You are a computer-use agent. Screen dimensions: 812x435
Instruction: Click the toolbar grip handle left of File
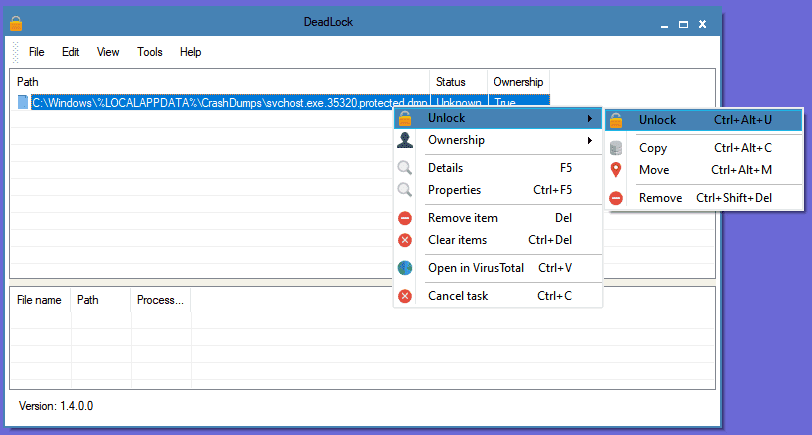tap(16, 52)
